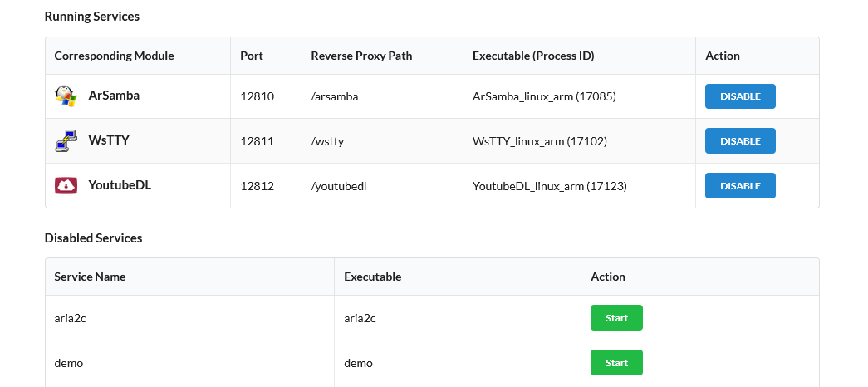This screenshot has width=868, height=387.
Task: Disable the WsTTY service
Action: (740, 141)
